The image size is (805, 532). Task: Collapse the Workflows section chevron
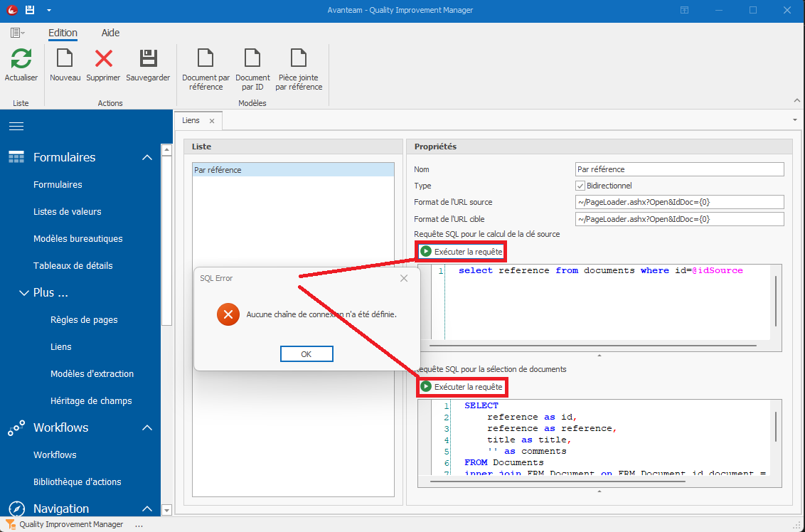click(x=147, y=428)
